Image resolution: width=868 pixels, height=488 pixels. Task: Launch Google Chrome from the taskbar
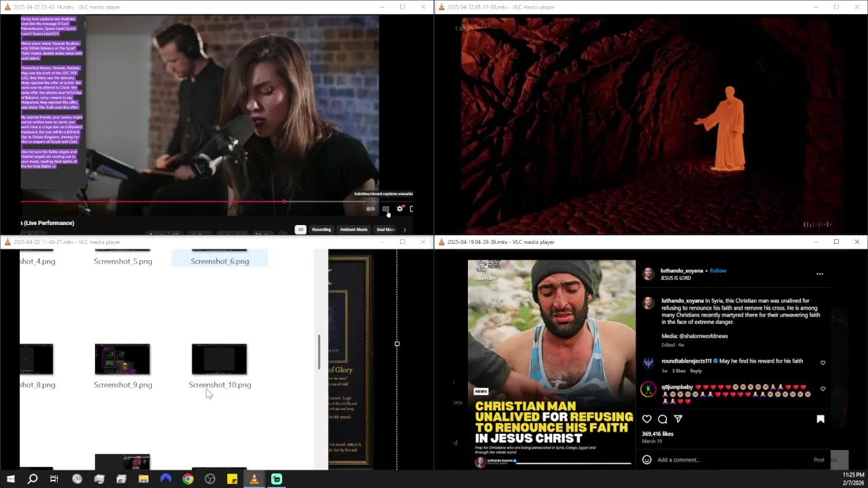(188, 479)
